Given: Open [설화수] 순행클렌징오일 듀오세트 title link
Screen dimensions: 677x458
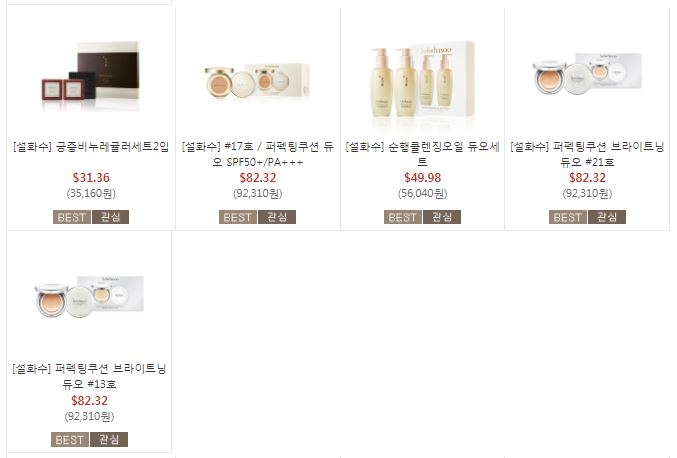Looking at the screenshot, I should tap(423, 154).
